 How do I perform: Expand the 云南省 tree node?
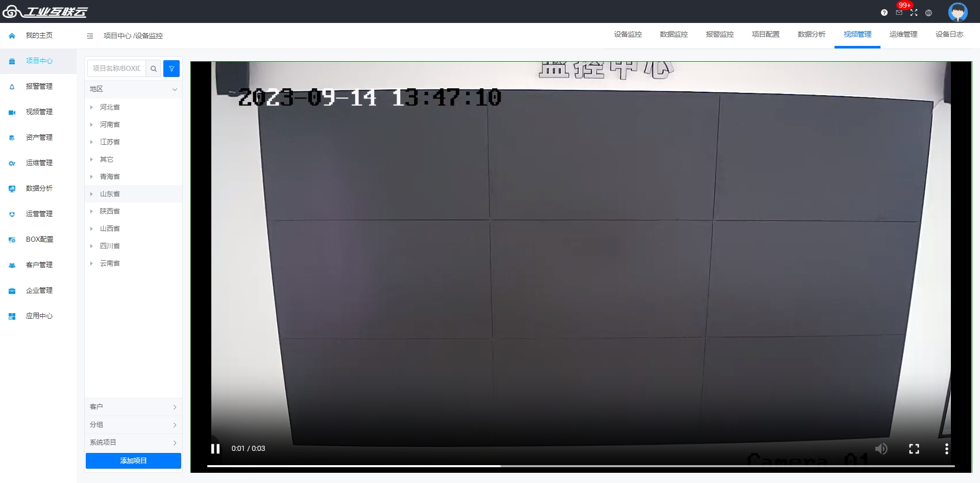pyautogui.click(x=91, y=263)
